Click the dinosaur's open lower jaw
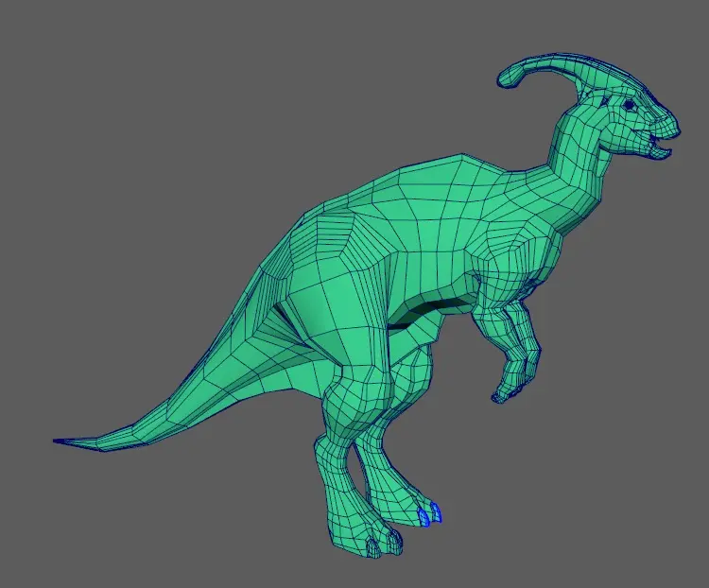Screen dimensions: 709x588 (660, 152)
